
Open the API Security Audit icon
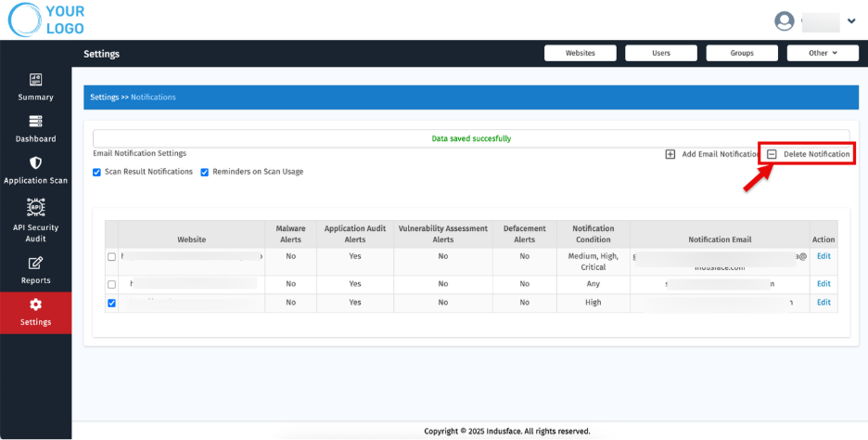35,207
